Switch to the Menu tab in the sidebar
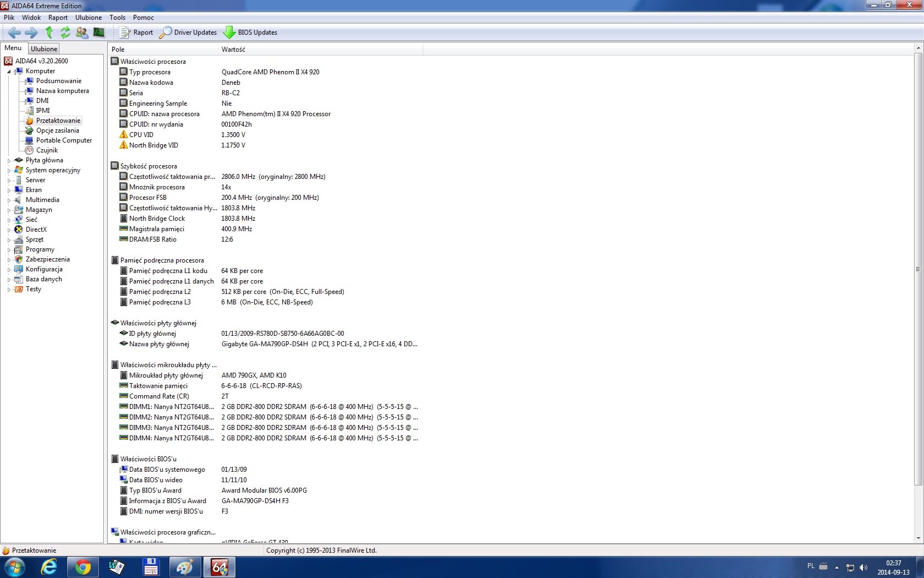 [x=13, y=48]
